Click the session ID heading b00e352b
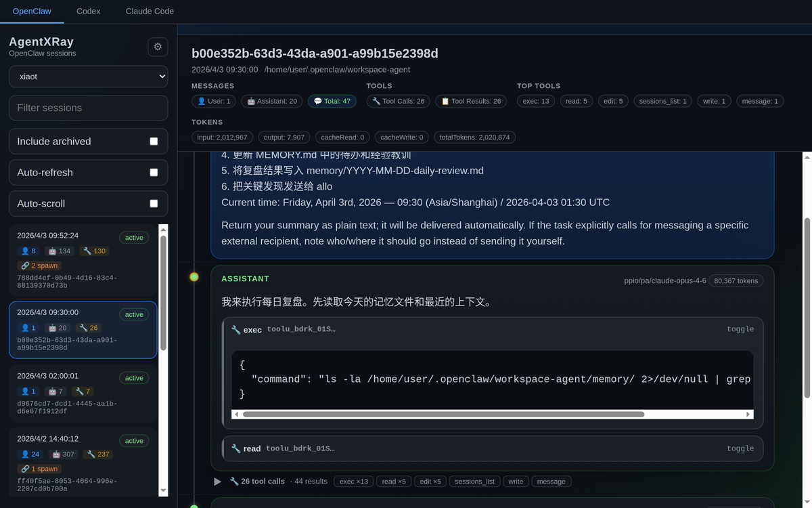This screenshot has height=508, width=812. click(x=315, y=54)
